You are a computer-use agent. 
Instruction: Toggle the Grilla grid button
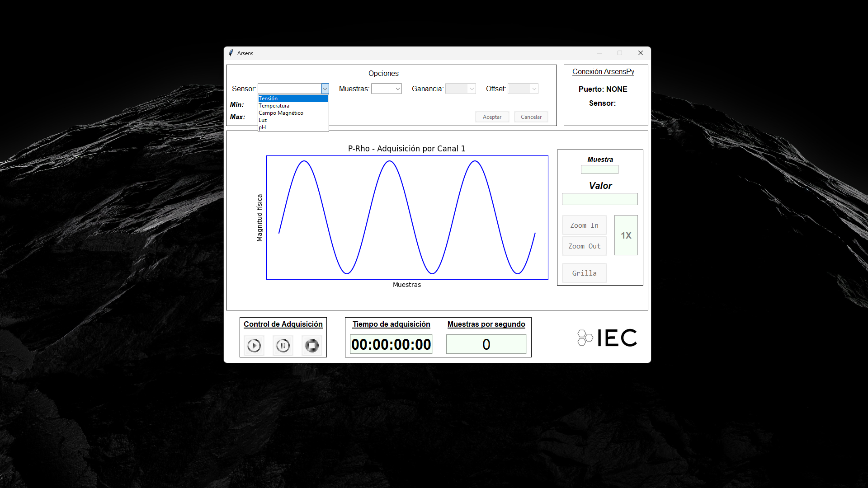coord(584,273)
